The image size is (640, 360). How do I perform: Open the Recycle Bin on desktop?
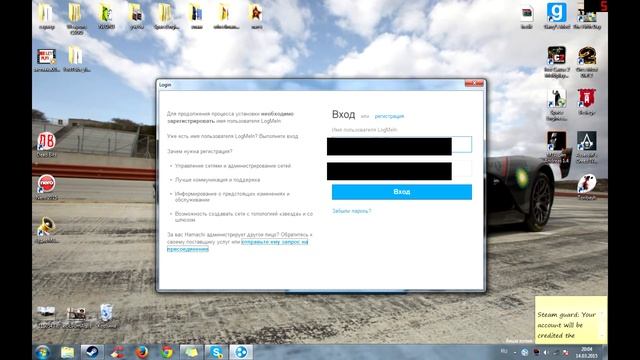pyautogui.click(x=107, y=316)
